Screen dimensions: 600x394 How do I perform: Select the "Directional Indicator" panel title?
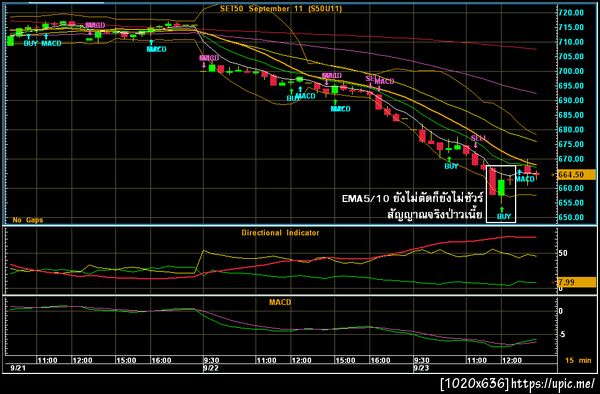pyautogui.click(x=280, y=233)
